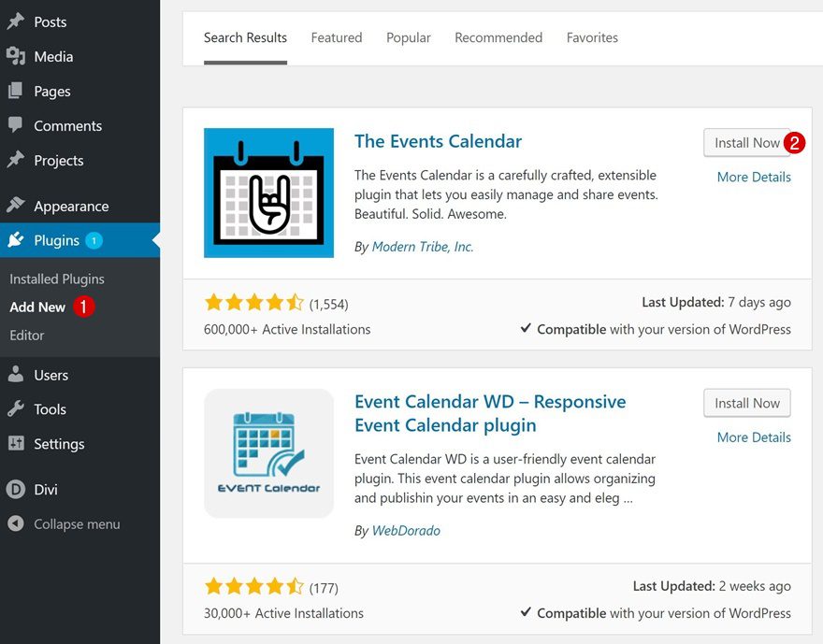Click the Comments speech bubble icon
The width and height of the screenshot is (823, 644).
[x=15, y=125]
